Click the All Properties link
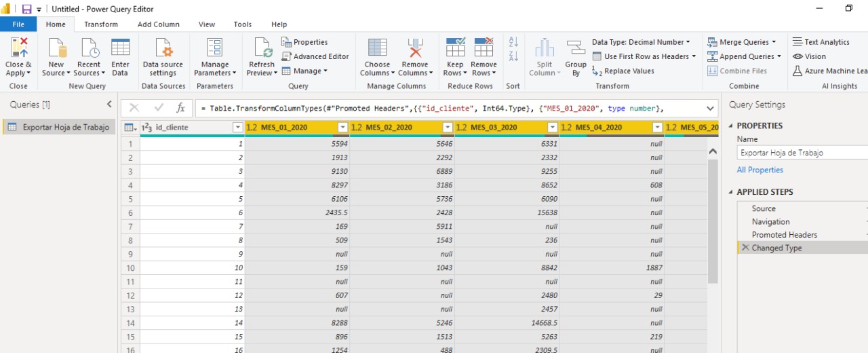Image resolution: width=868 pixels, height=353 pixels. point(760,170)
